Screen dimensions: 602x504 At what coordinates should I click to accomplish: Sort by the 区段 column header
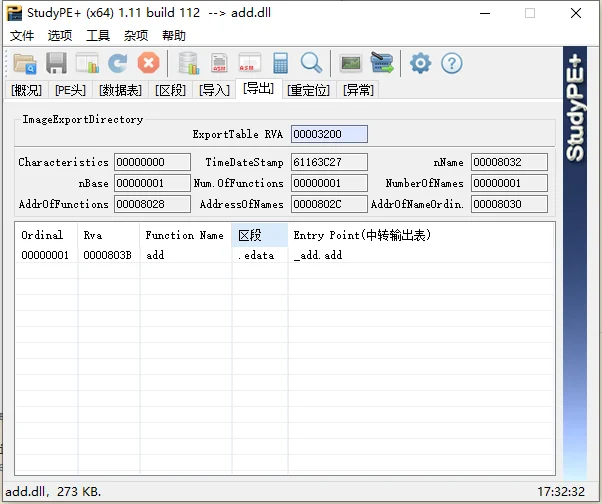click(x=260, y=235)
